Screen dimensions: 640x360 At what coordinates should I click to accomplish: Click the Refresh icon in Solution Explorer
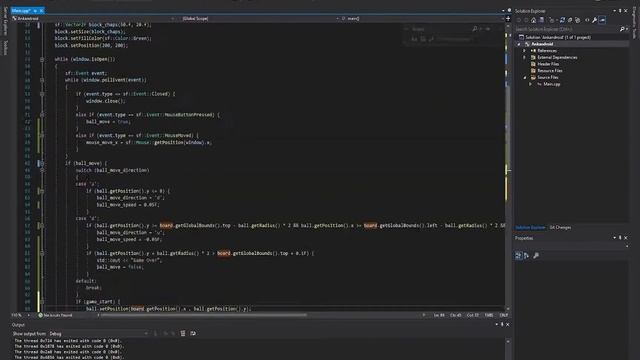coord(570,20)
